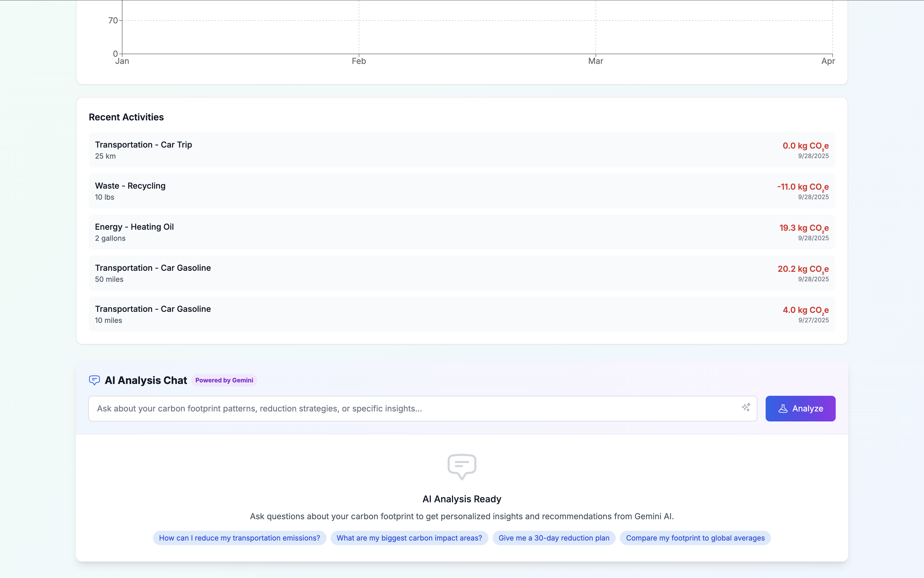Open the 10 miles Car Gasoline activity
The width and height of the screenshot is (924, 578).
pyautogui.click(x=462, y=314)
